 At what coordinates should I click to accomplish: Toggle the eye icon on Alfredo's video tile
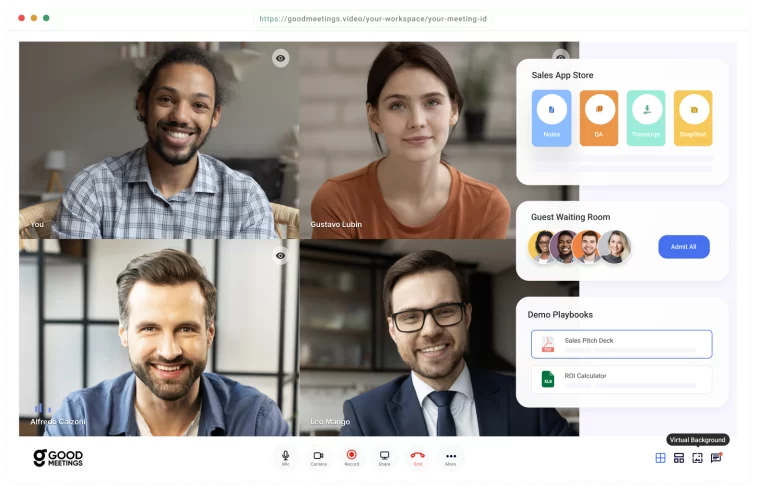281,256
